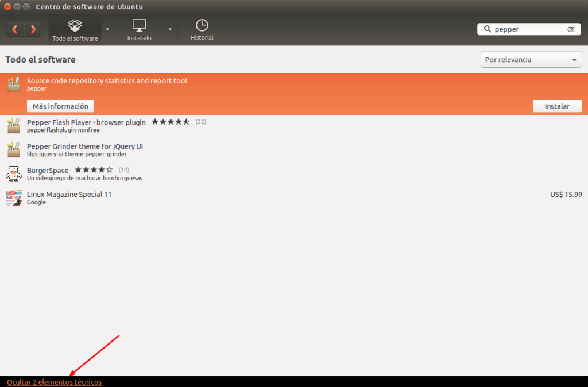The image size is (588, 387).
Task: Click the Instalar button for pepper
Action: pos(557,106)
